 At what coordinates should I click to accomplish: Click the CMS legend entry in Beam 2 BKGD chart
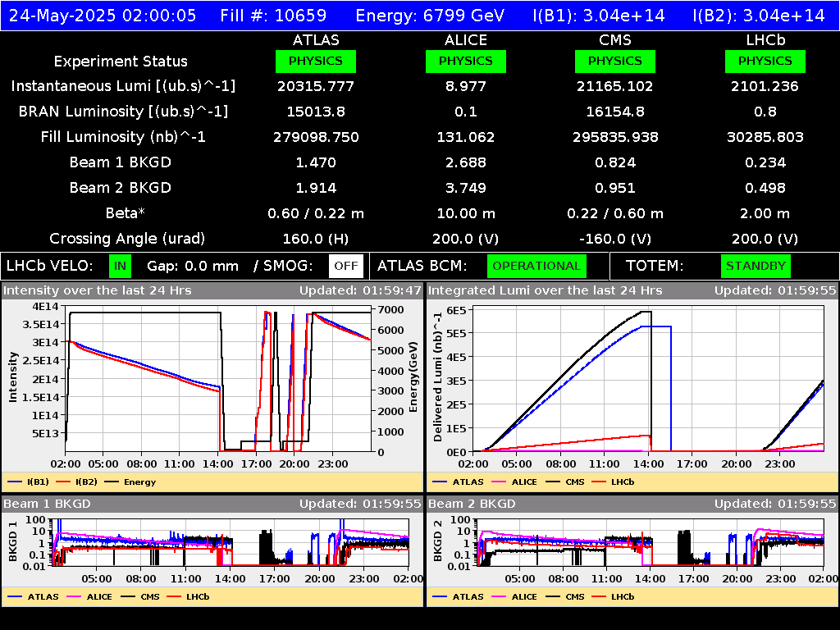pos(565,596)
